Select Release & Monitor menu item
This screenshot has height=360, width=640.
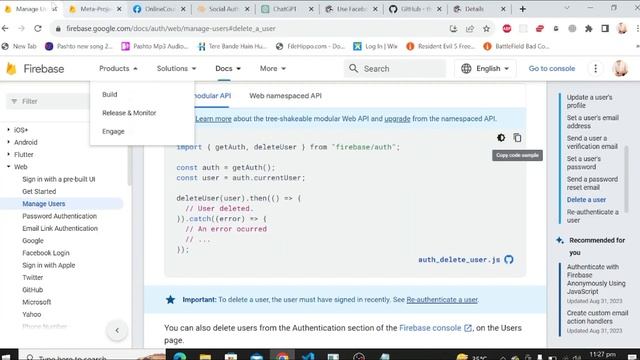click(129, 113)
